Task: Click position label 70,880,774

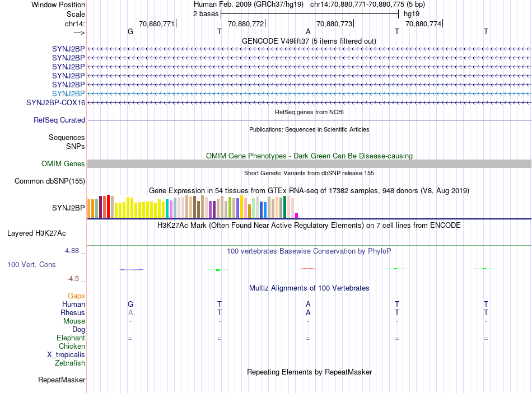Action: coord(423,24)
